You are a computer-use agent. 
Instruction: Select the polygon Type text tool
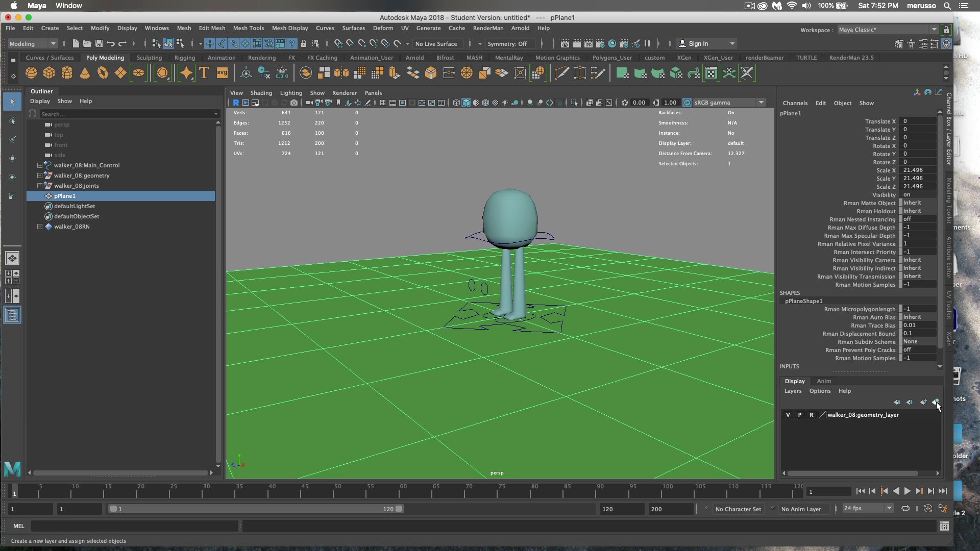(x=204, y=73)
